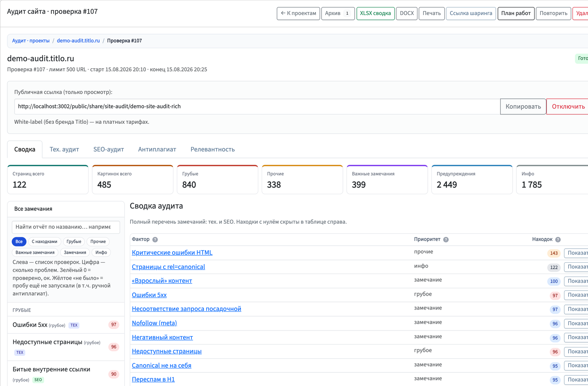Go back via К проектам arrow button
Viewport: 588px width, 386px height.
tap(298, 13)
